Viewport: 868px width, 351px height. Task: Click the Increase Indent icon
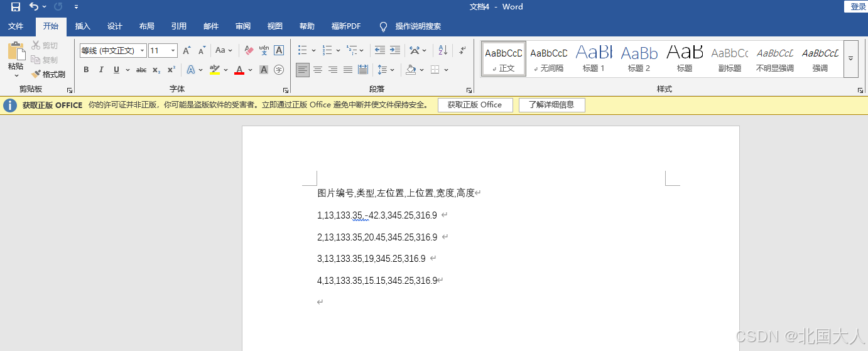point(394,50)
